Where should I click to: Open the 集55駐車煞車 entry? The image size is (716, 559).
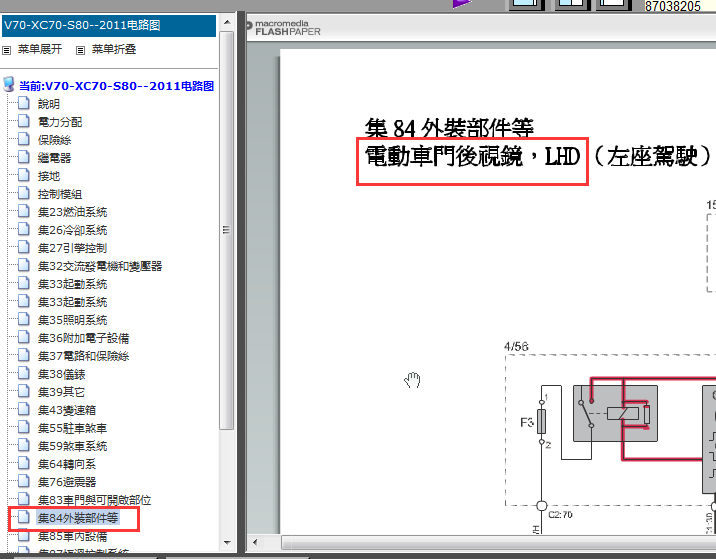(73, 428)
